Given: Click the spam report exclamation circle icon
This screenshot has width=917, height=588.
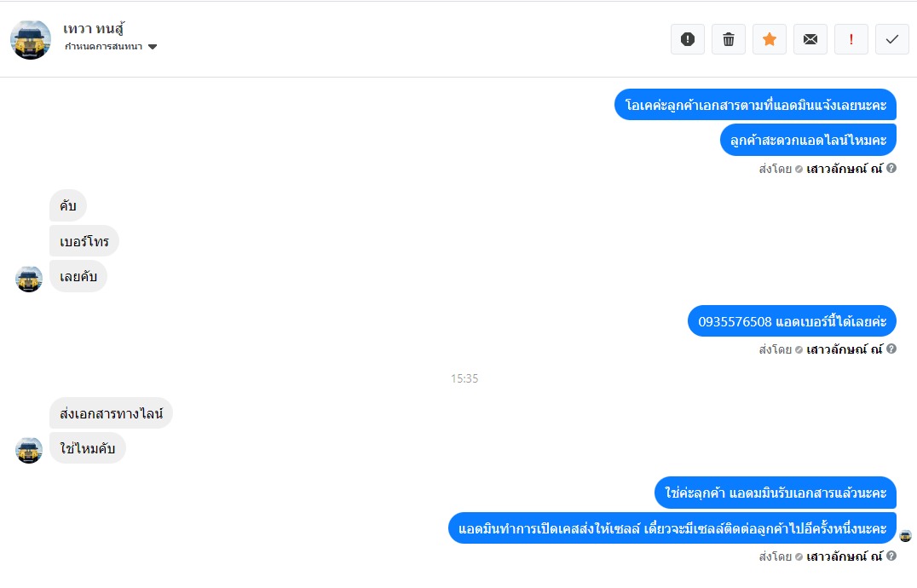Looking at the screenshot, I should click(x=688, y=39).
